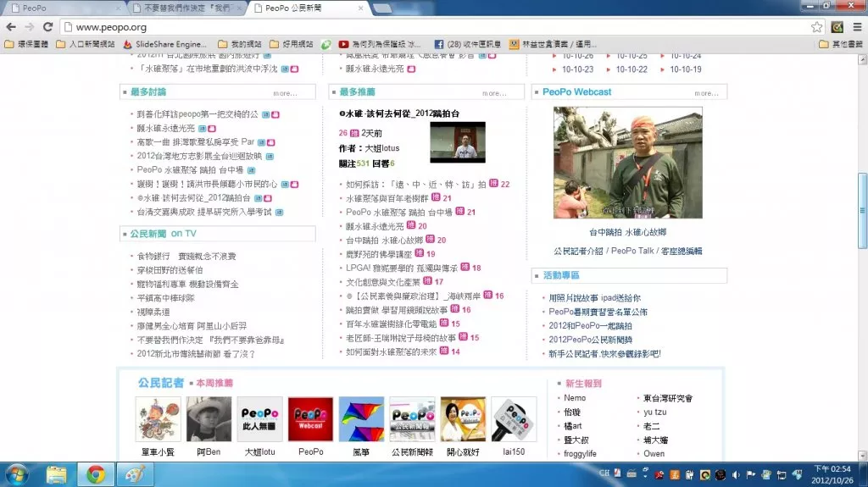Open the 10-10-22 archive date link
This screenshot has height=487, width=868.
(x=632, y=69)
